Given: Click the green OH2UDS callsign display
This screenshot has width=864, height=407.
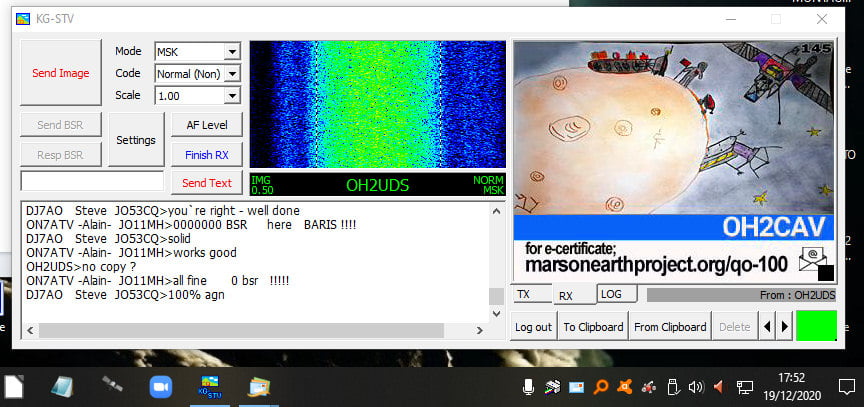Looking at the screenshot, I should [x=377, y=186].
